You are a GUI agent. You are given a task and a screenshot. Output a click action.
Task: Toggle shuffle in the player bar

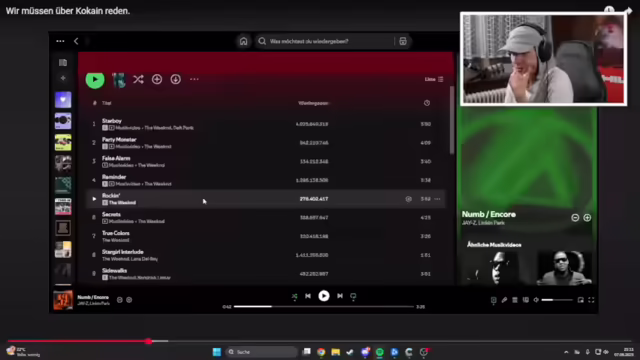tap(294, 296)
